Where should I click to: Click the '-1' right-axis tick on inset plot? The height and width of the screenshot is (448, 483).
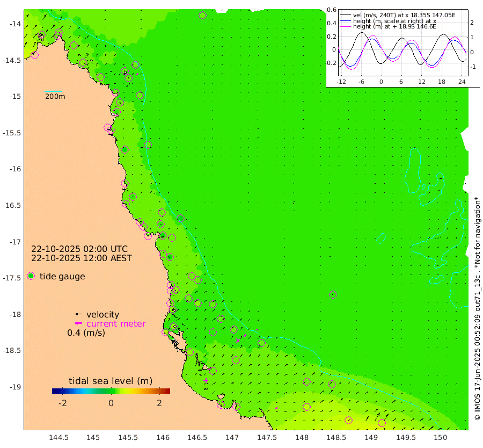pos(472,67)
